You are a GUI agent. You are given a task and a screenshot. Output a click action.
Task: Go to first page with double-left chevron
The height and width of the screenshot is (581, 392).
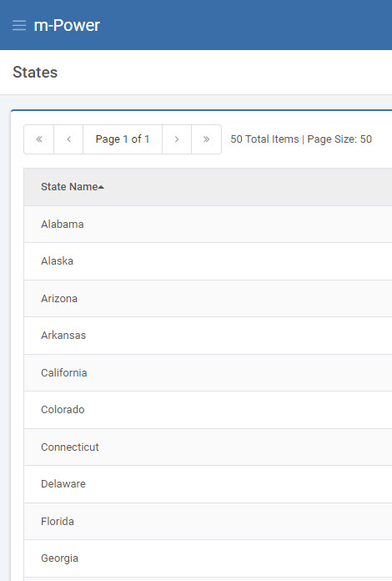tap(39, 139)
